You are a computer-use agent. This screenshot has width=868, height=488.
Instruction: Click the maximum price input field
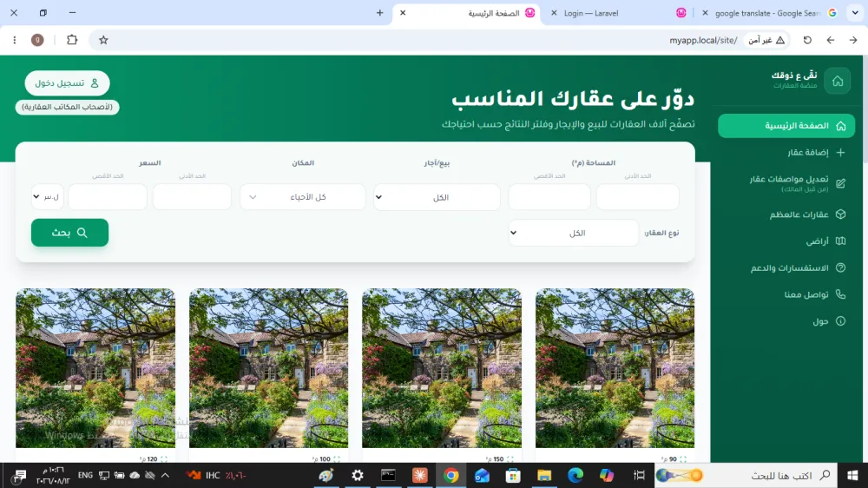pos(108,197)
